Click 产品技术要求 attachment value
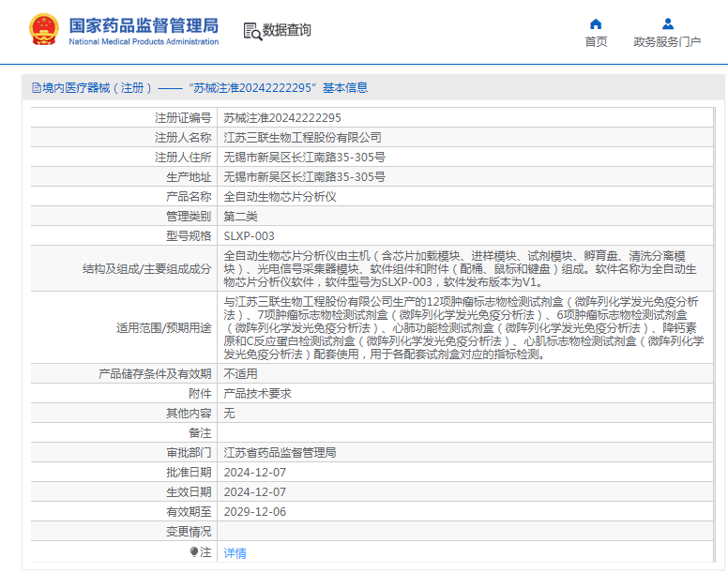Viewport: 728px width, 573px height. 257,394
